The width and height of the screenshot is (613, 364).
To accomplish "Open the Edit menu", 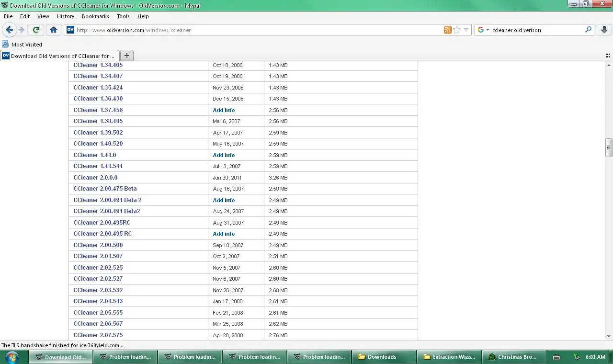I will (x=25, y=16).
